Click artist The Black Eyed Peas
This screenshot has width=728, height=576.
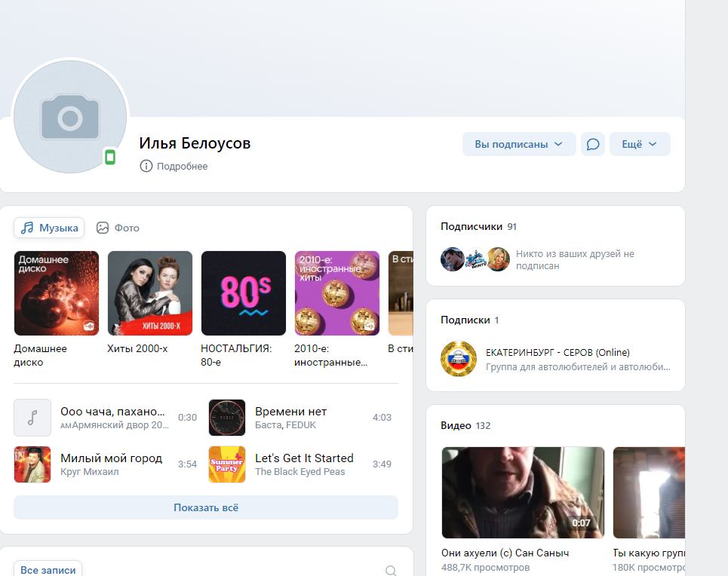point(300,471)
